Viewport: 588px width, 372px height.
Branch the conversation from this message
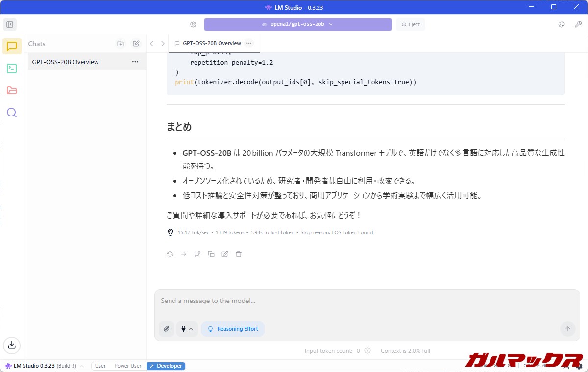click(197, 254)
